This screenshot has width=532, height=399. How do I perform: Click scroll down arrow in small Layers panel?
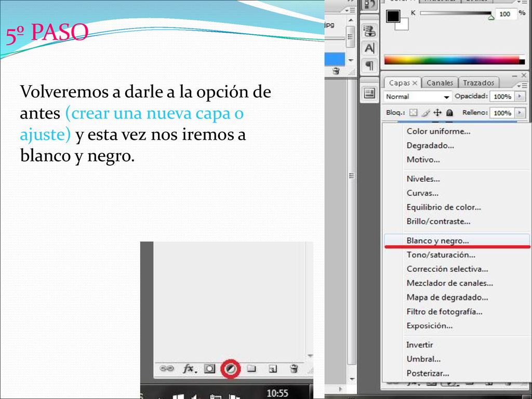click(310, 356)
